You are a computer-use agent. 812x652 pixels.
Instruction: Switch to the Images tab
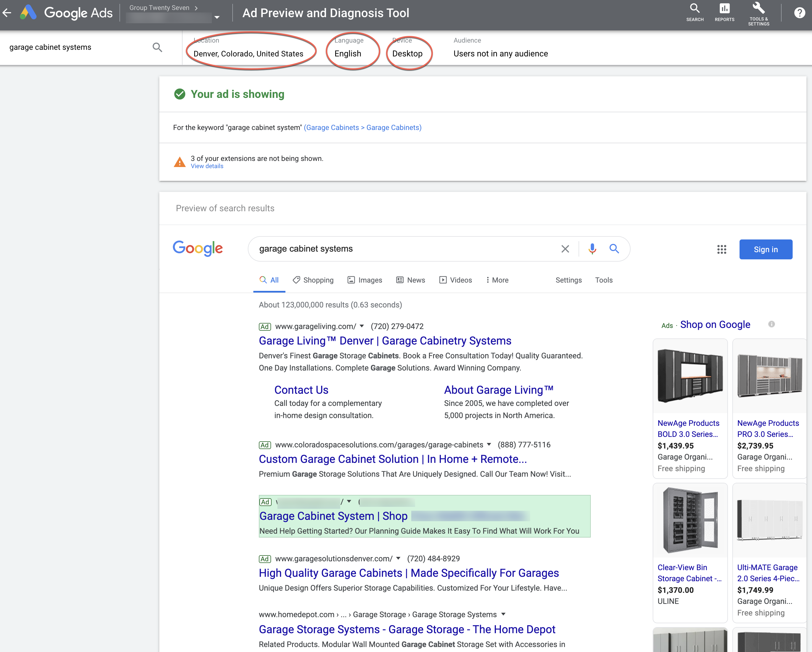pyautogui.click(x=365, y=280)
